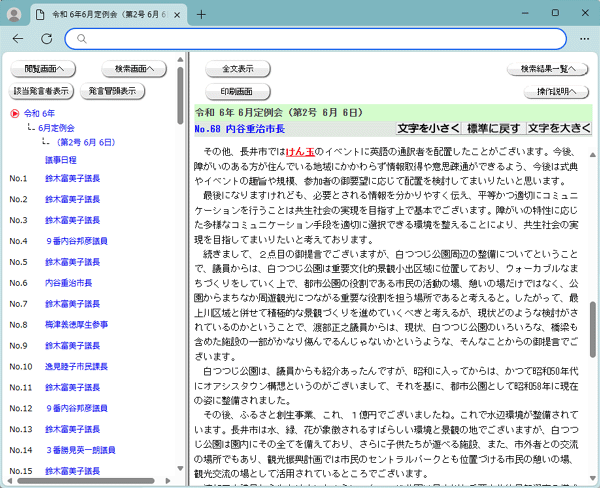
Task: Open No.15 鈴木富美子議長 link
Action: [x=72, y=471]
